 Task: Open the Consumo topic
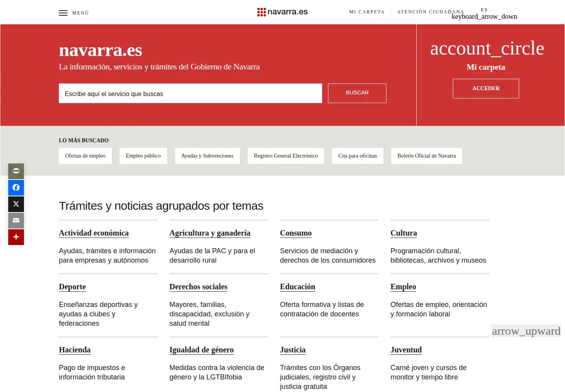tap(296, 233)
